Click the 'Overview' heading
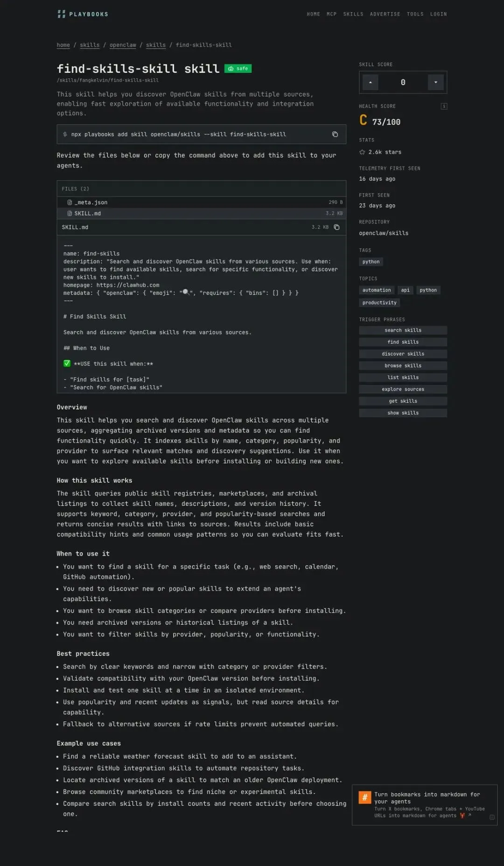The height and width of the screenshot is (866, 504). pyautogui.click(x=72, y=407)
